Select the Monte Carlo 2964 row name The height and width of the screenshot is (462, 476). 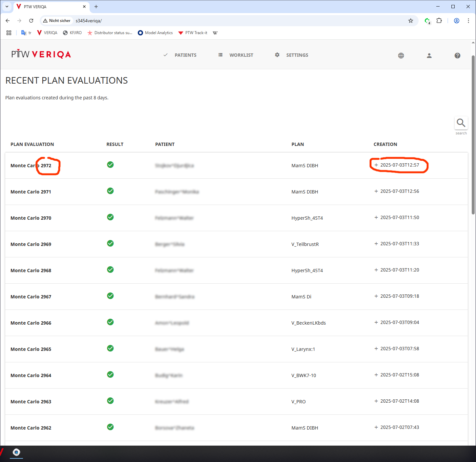pyautogui.click(x=31, y=375)
